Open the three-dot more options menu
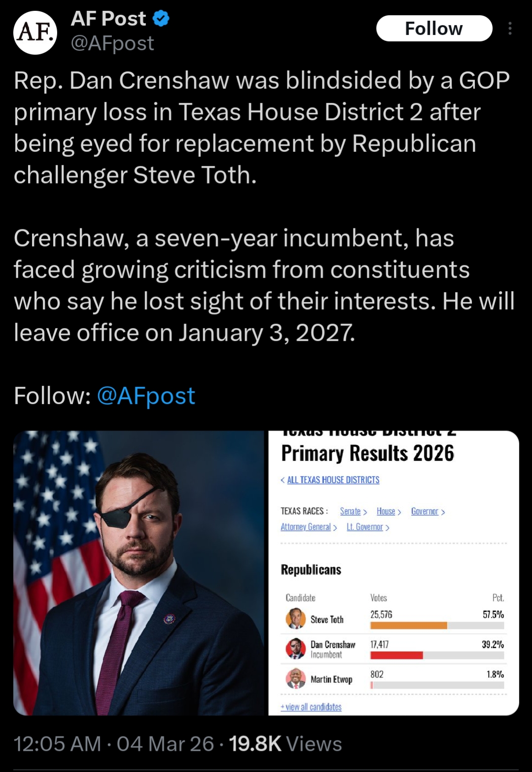The width and height of the screenshot is (532, 772). point(510,29)
